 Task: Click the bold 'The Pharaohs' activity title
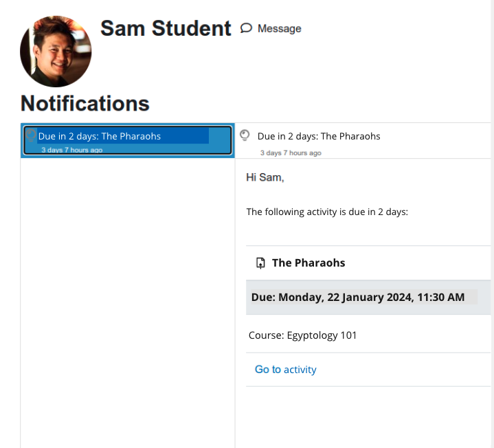308,262
